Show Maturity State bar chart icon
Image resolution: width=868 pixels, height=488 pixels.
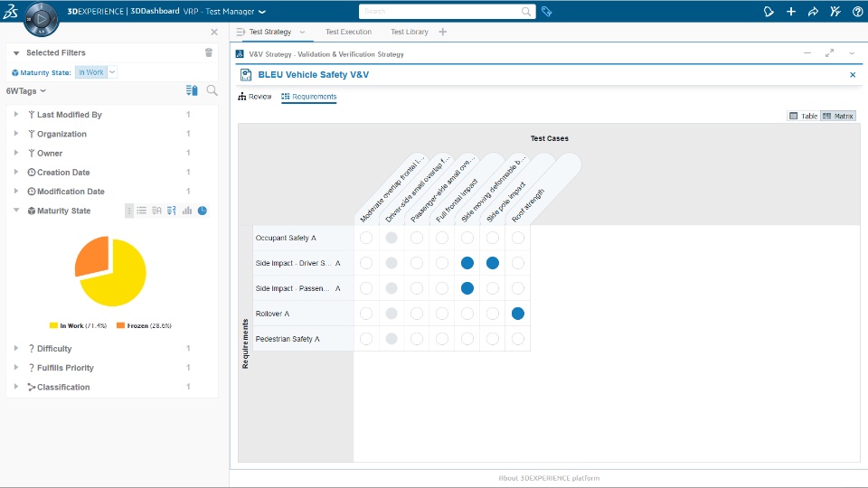[187, 211]
